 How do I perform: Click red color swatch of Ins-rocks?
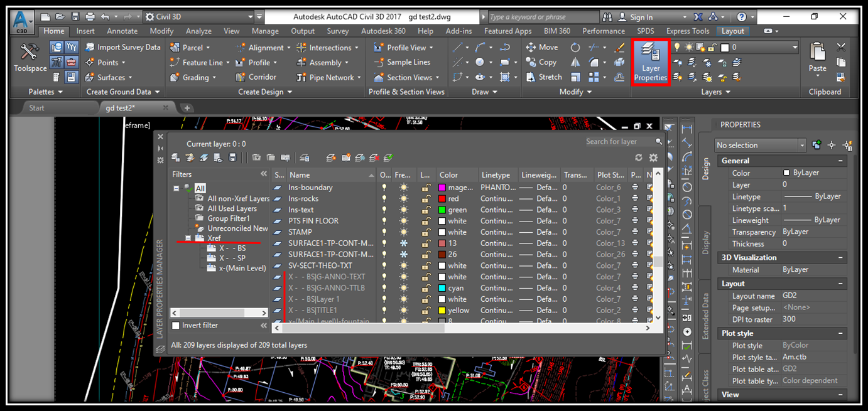pos(442,199)
